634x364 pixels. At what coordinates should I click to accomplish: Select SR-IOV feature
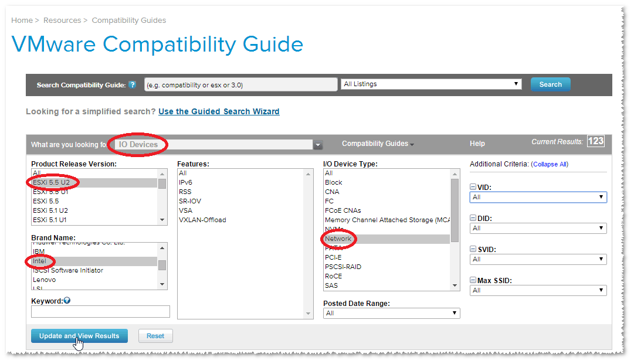[240, 201]
